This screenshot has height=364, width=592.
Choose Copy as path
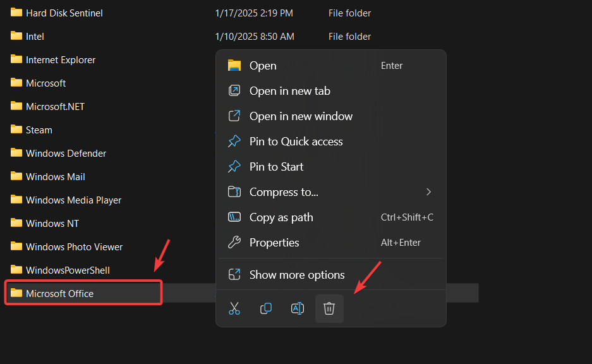(281, 217)
